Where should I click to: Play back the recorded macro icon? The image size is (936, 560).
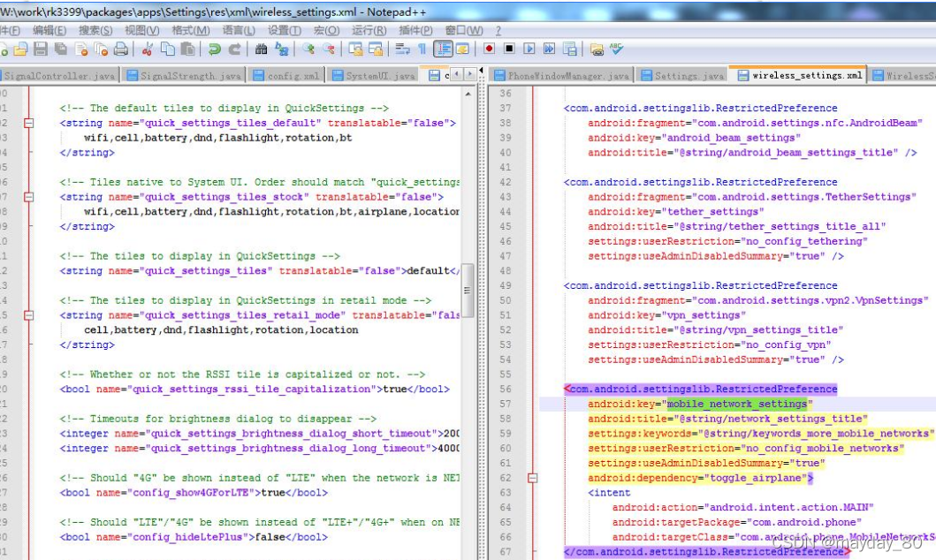[529, 49]
